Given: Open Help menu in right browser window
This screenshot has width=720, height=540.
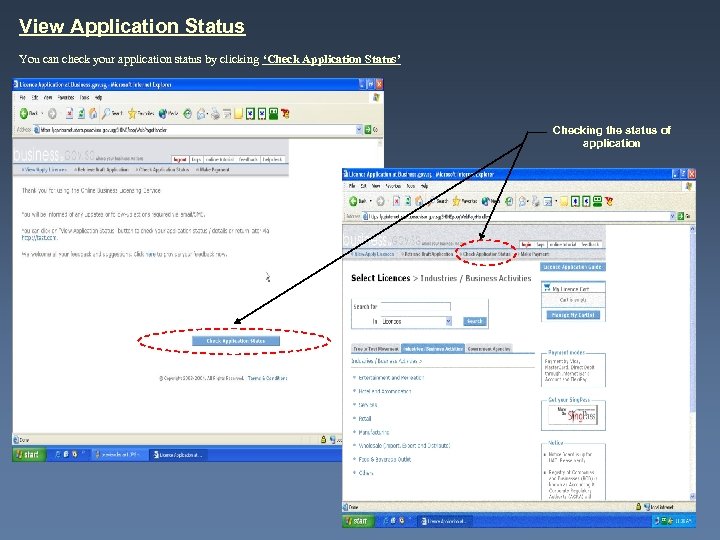Looking at the screenshot, I should (424, 186).
